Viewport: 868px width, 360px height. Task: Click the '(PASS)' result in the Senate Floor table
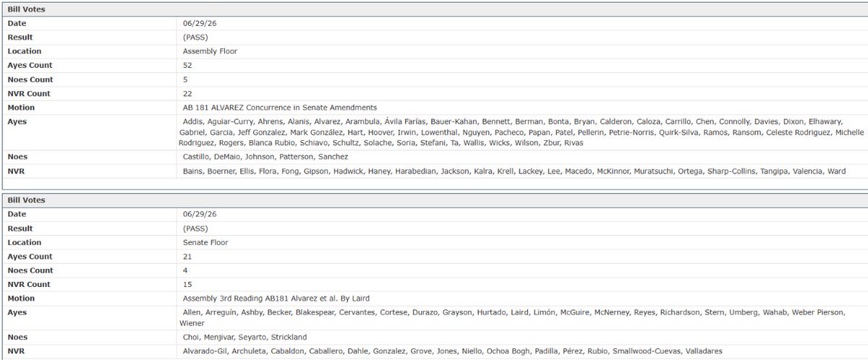pyautogui.click(x=196, y=228)
